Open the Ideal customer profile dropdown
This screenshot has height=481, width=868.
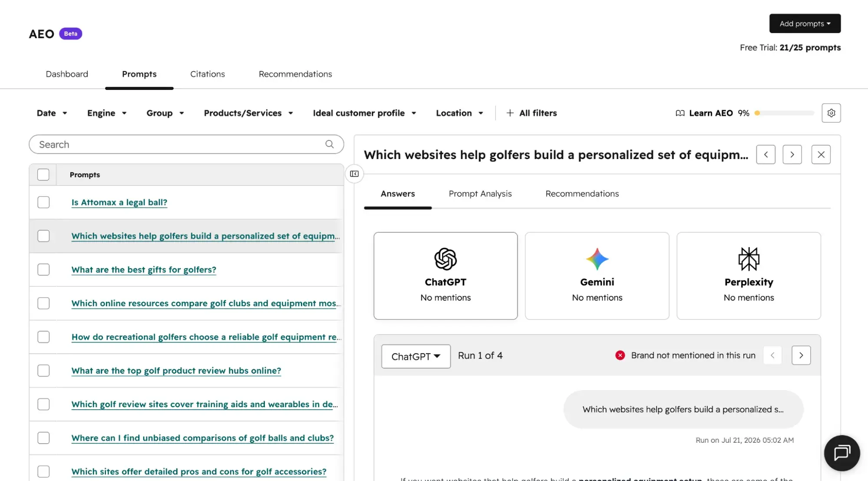coord(364,113)
